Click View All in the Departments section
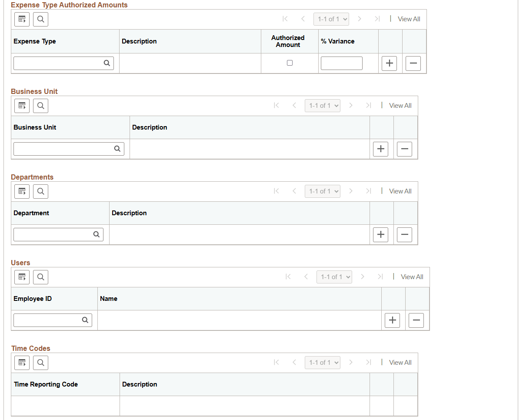Viewport: 523px width, 420px height. (400, 191)
